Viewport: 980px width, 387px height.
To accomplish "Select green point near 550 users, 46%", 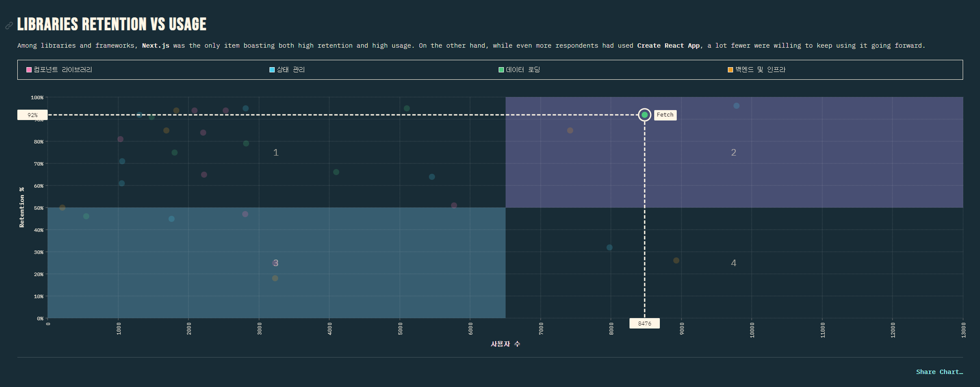I will (x=86, y=216).
